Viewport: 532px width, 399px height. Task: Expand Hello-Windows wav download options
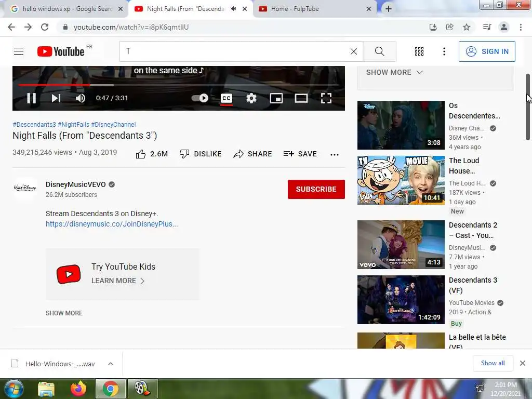coord(111,364)
